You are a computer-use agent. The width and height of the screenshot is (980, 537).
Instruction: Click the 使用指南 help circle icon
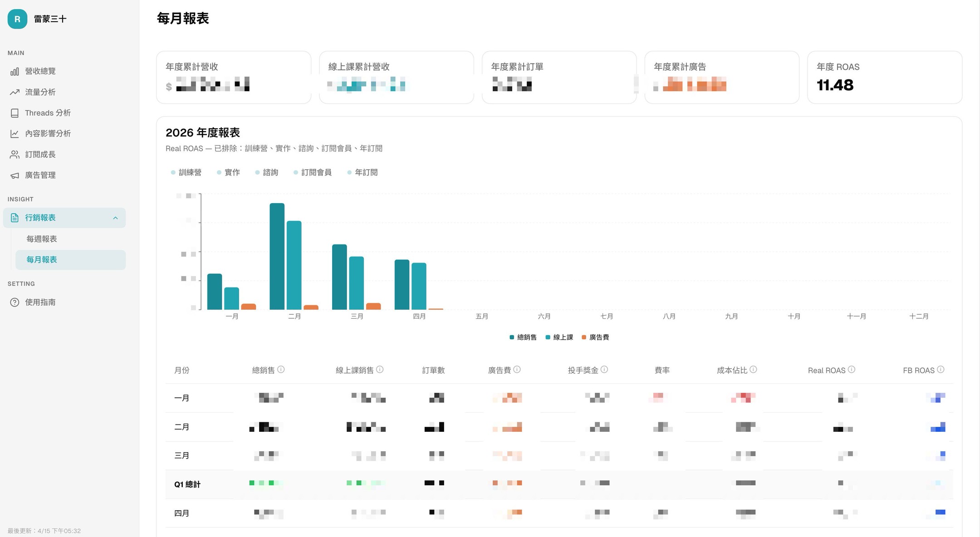[x=15, y=302]
